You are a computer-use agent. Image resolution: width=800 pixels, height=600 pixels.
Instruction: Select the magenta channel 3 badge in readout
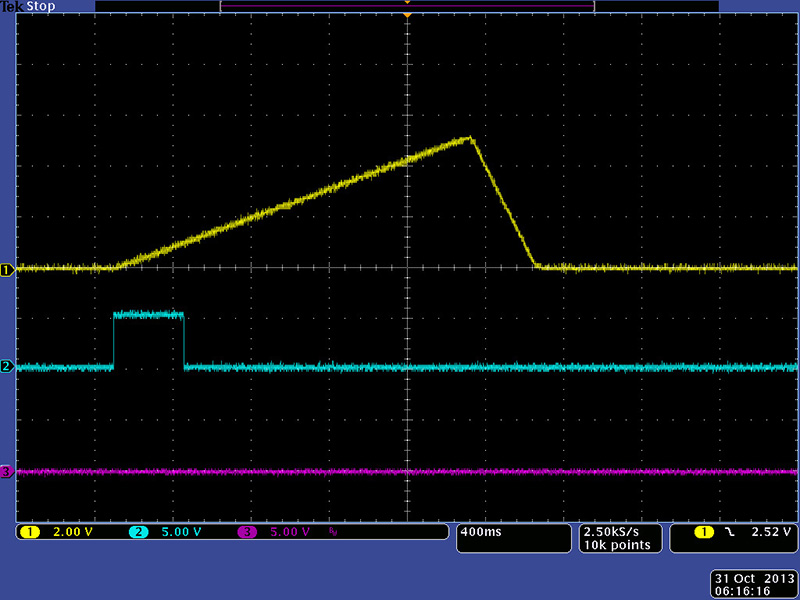point(247,532)
